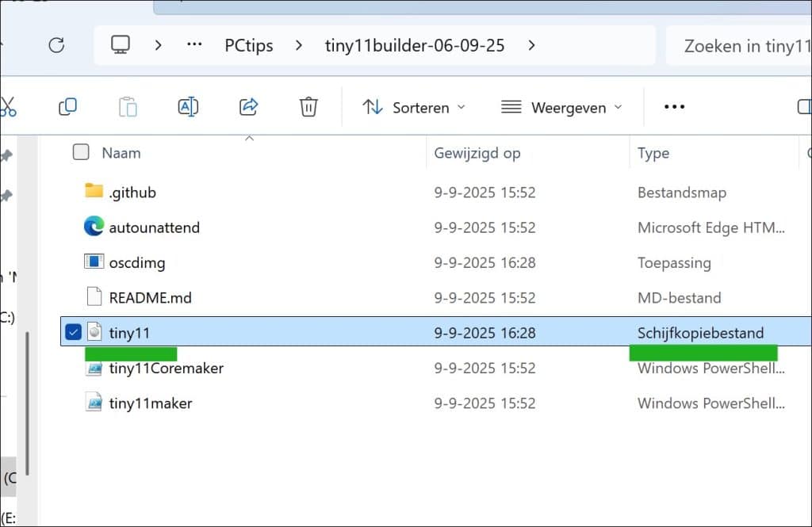This screenshot has height=527, width=812.
Task: Tick the select-all checkbox beside Naam
Action: pyautogui.click(x=81, y=152)
